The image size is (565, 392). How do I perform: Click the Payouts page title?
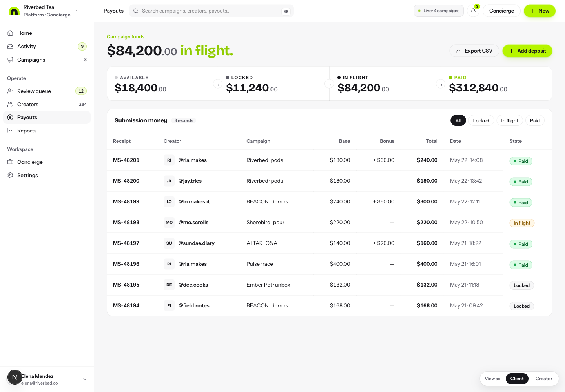(x=113, y=11)
